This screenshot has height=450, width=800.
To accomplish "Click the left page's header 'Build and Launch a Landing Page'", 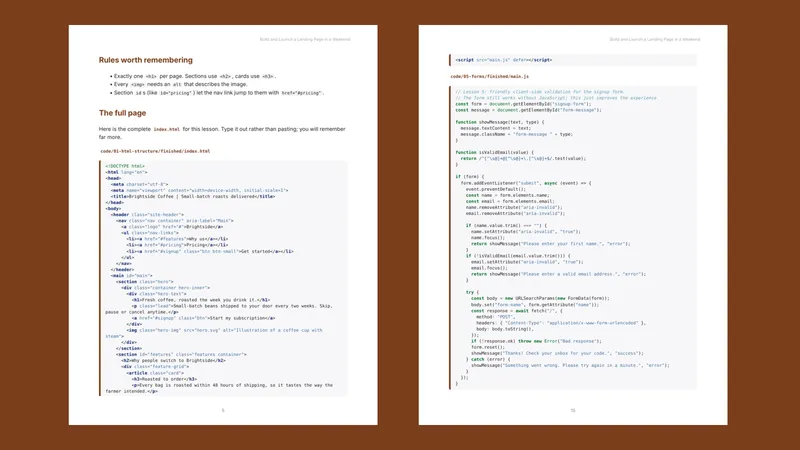I will (305, 39).
